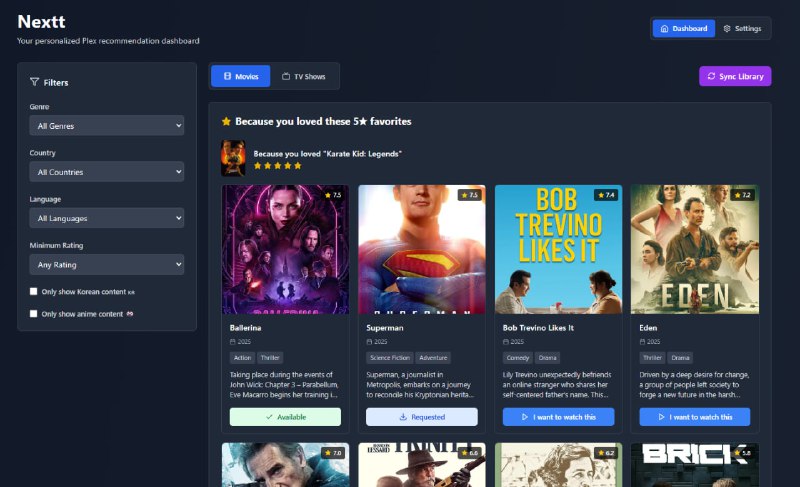Click the 7.5 rating badge on Superman
The height and width of the screenshot is (487, 800).
tap(469, 195)
